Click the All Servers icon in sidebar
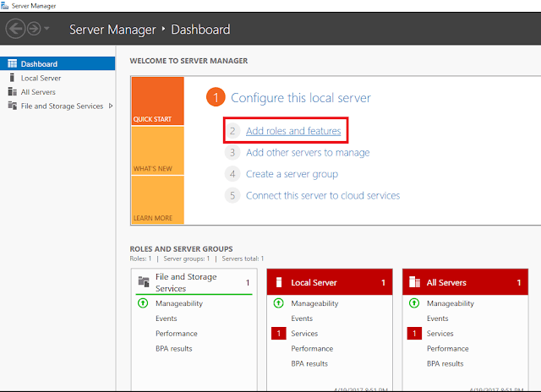 pos(12,92)
